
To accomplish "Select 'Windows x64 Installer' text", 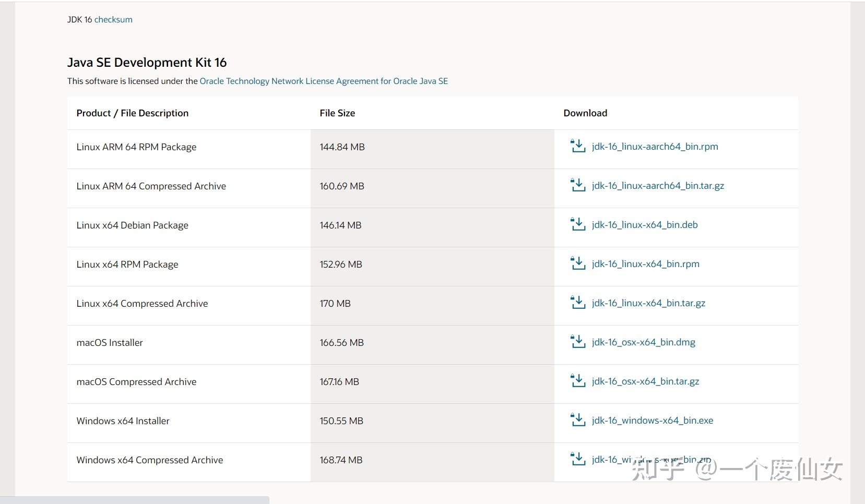I will [123, 421].
